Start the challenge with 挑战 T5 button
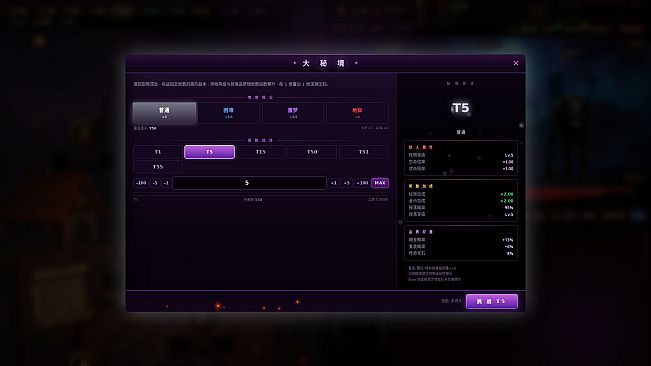Screen dimensions: 651x366 [x=492, y=301]
